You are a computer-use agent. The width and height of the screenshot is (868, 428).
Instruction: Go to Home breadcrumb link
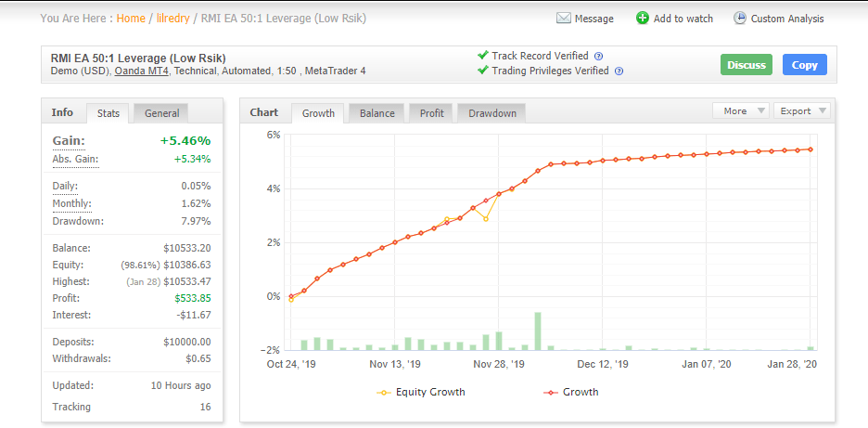point(131,19)
